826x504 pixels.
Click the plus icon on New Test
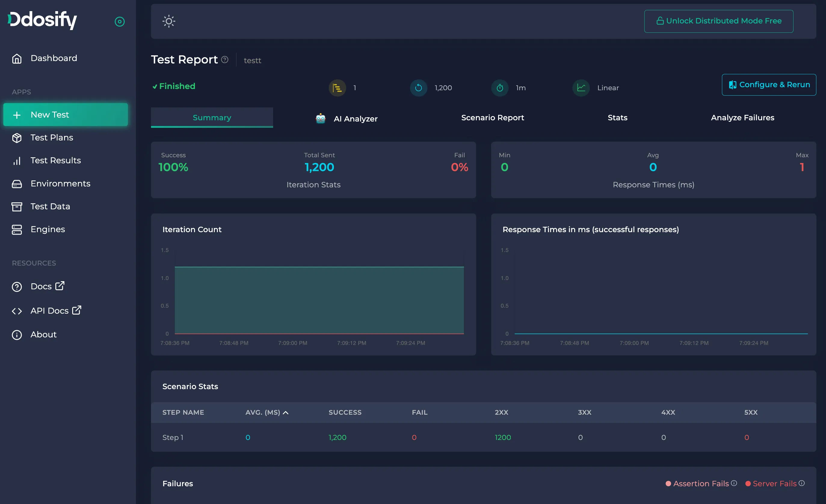pos(17,115)
